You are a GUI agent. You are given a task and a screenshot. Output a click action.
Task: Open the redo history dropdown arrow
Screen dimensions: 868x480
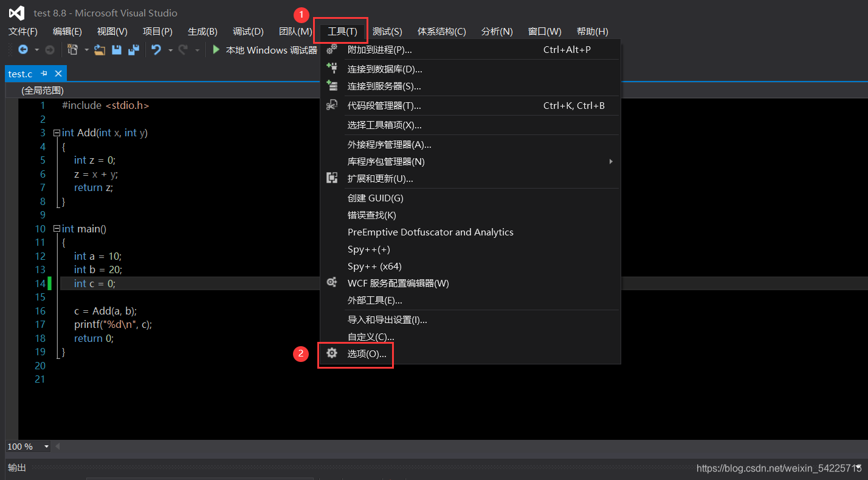(197, 50)
